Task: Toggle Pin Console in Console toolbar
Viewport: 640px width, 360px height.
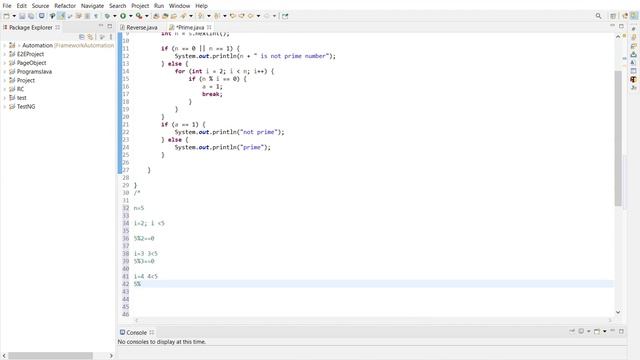Action: pyautogui.click(x=572, y=331)
